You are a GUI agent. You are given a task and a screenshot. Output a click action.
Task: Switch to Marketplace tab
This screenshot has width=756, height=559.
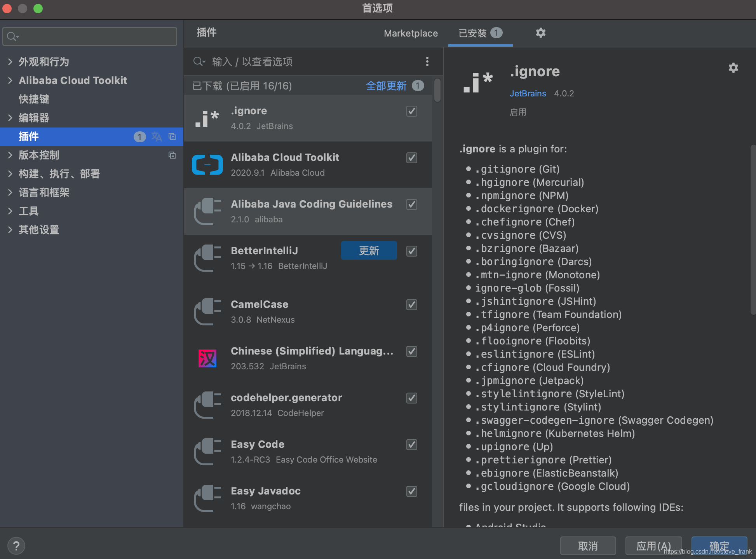tap(411, 33)
